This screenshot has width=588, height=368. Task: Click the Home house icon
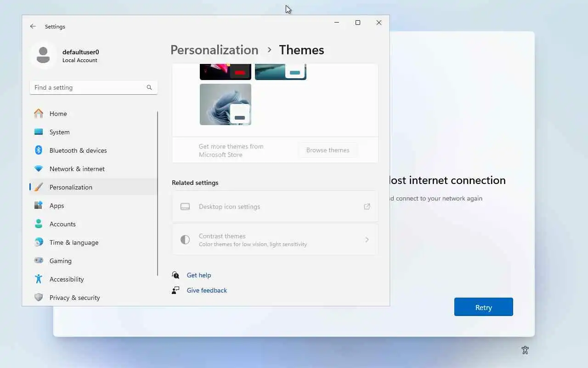point(39,114)
